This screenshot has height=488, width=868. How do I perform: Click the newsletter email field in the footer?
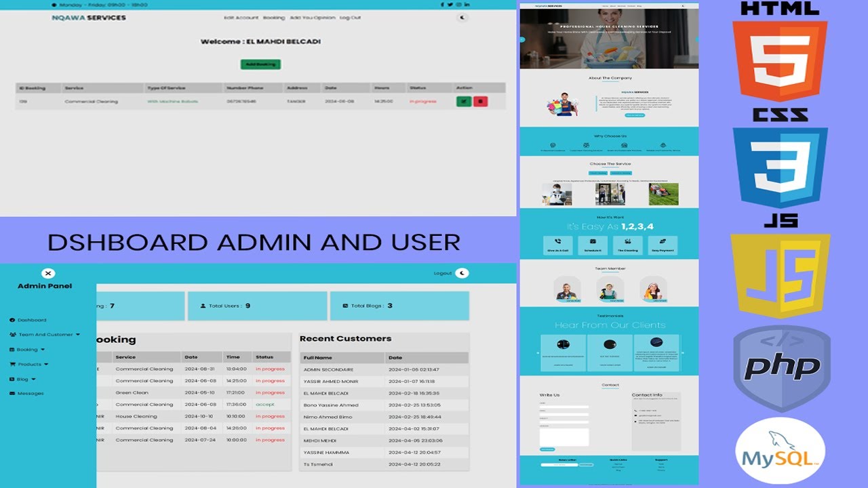pyautogui.click(x=559, y=465)
